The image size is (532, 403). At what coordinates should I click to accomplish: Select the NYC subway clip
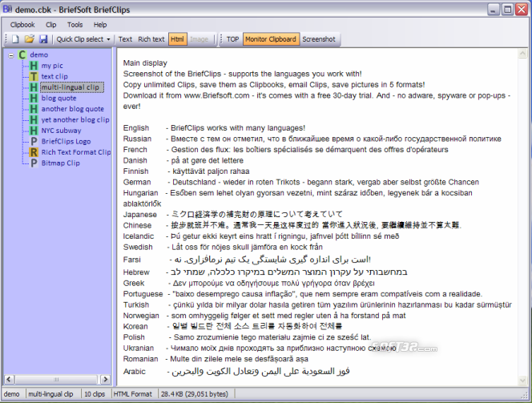[61, 131]
